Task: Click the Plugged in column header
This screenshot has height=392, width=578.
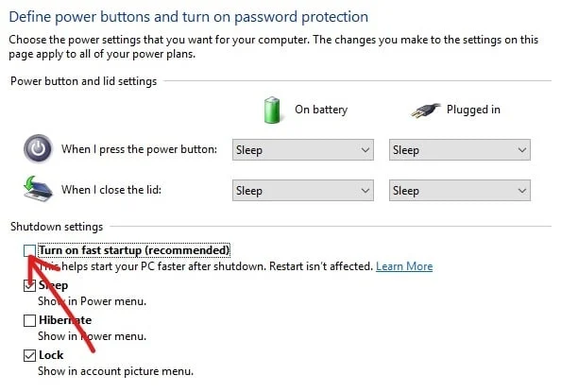Action: pyautogui.click(x=473, y=110)
